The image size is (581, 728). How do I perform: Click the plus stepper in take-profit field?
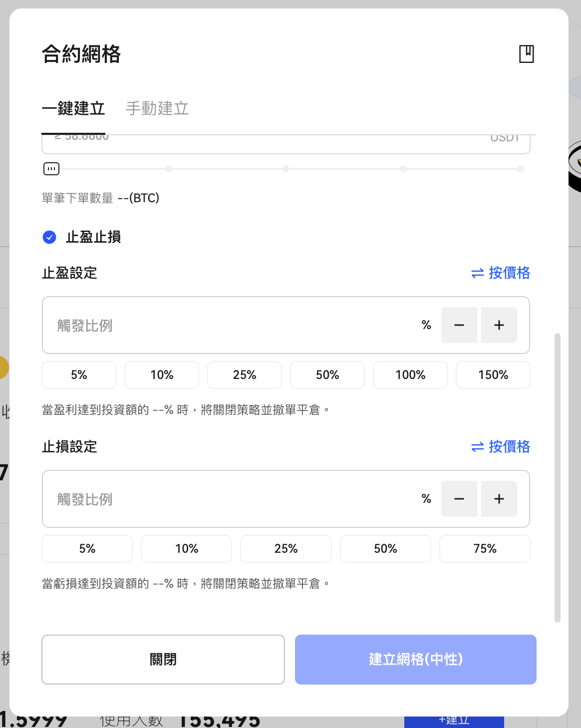click(x=499, y=325)
